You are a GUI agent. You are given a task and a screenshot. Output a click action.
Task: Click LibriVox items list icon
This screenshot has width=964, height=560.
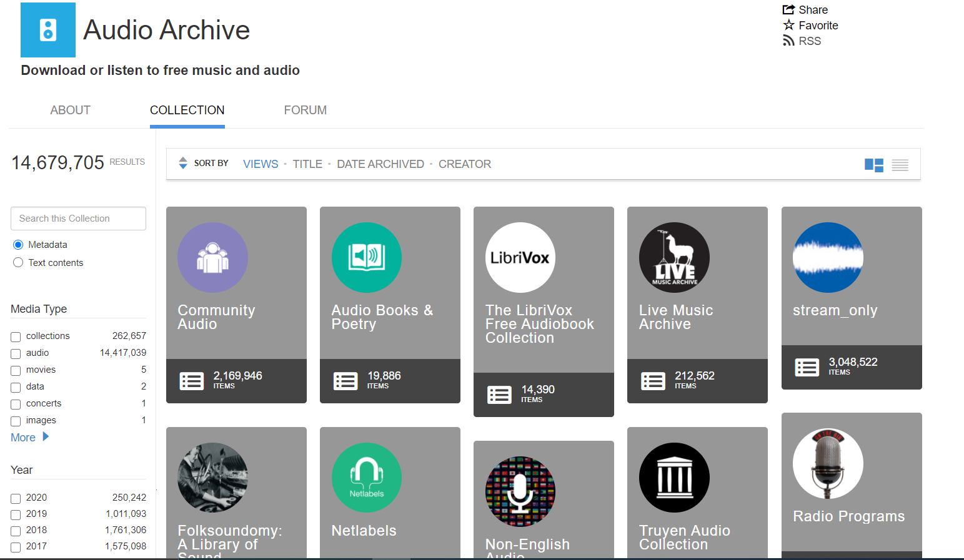pos(499,395)
